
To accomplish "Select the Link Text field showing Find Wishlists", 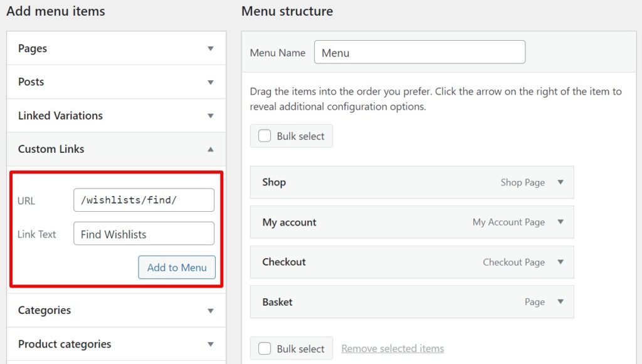I will [144, 234].
